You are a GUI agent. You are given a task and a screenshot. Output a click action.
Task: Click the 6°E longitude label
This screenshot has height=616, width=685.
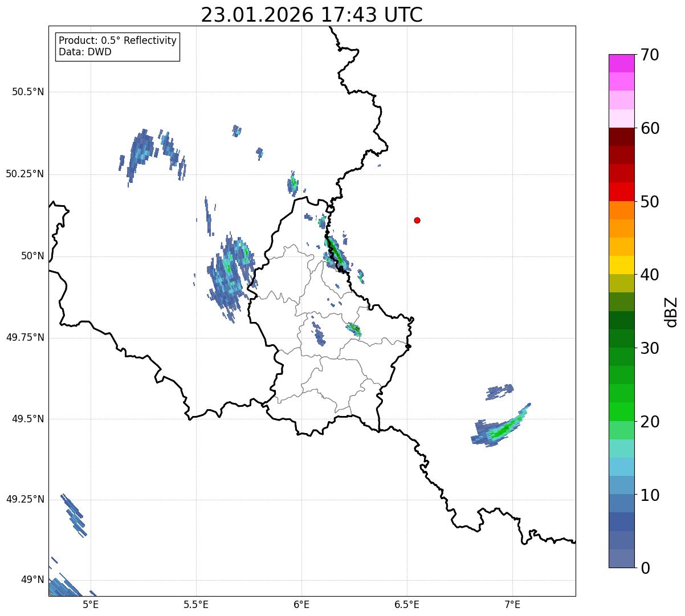coord(301,604)
